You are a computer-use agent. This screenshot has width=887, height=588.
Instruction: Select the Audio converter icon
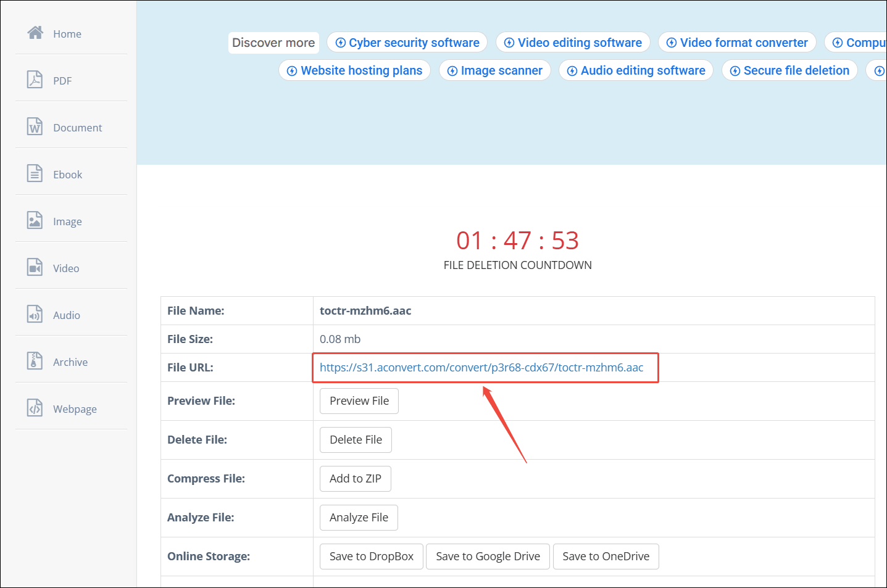point(35,315)
